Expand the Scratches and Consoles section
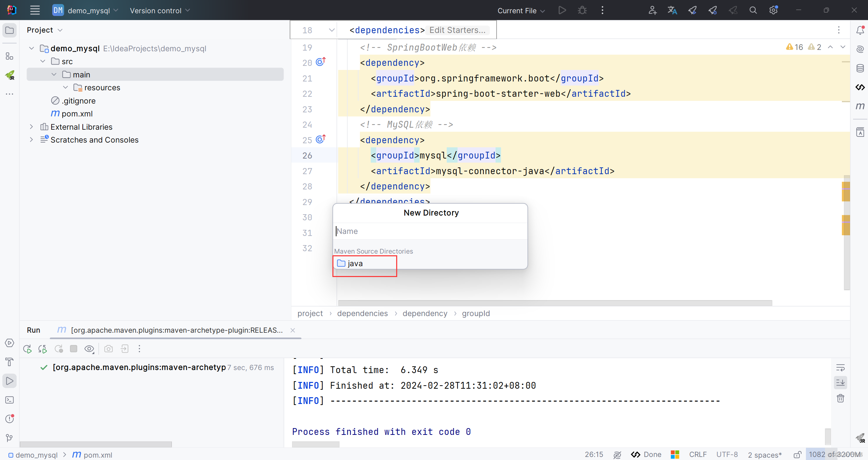 coord(32,140)
